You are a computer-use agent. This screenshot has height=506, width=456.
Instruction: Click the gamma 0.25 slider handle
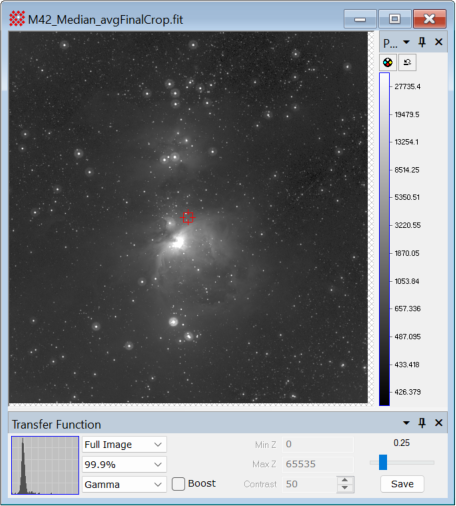click(383, 462)
